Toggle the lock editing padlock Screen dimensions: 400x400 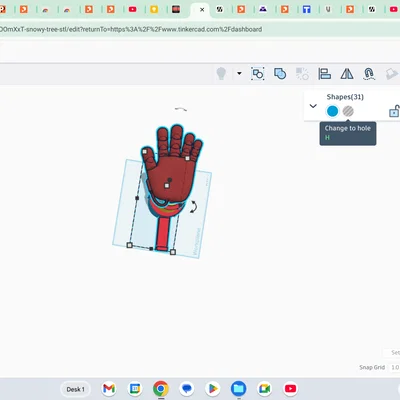[394, 111]
